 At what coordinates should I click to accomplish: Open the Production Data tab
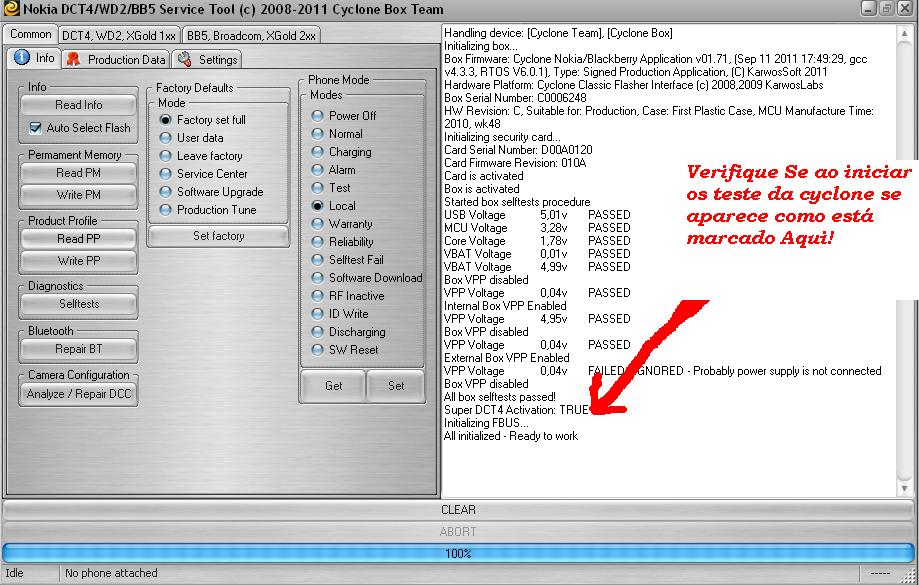[116, 60]
